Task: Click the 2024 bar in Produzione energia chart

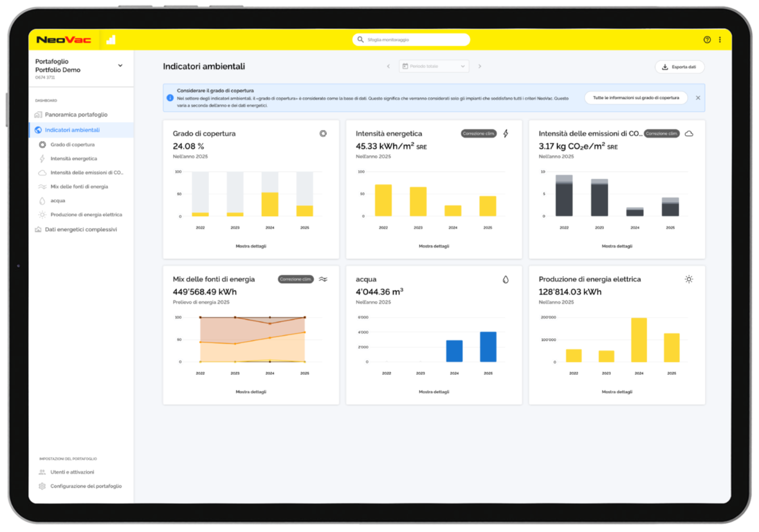Action: tap(639, 340)
